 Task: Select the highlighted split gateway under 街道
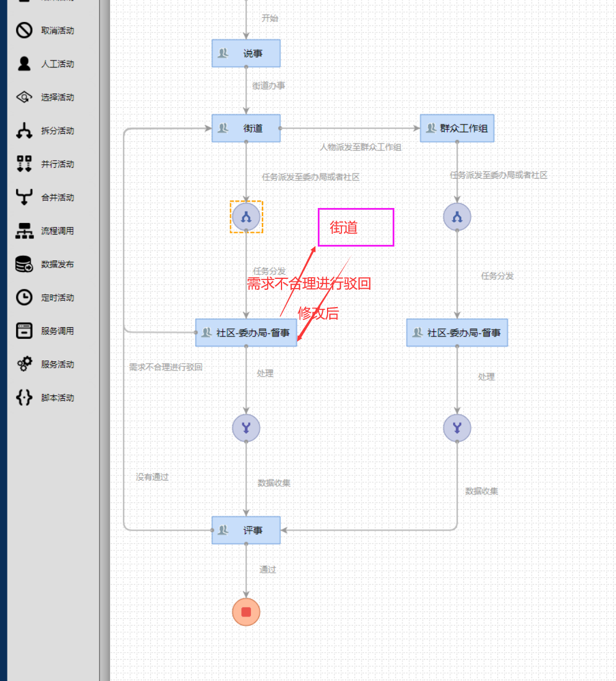pos(246,217)
